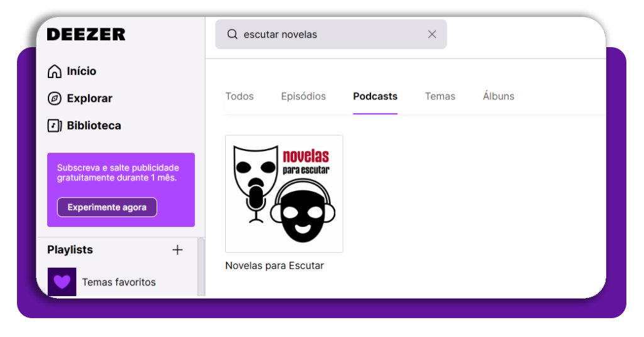Open the Álbuns tab
Screen dimensions: 644x337
click(498, 96)
